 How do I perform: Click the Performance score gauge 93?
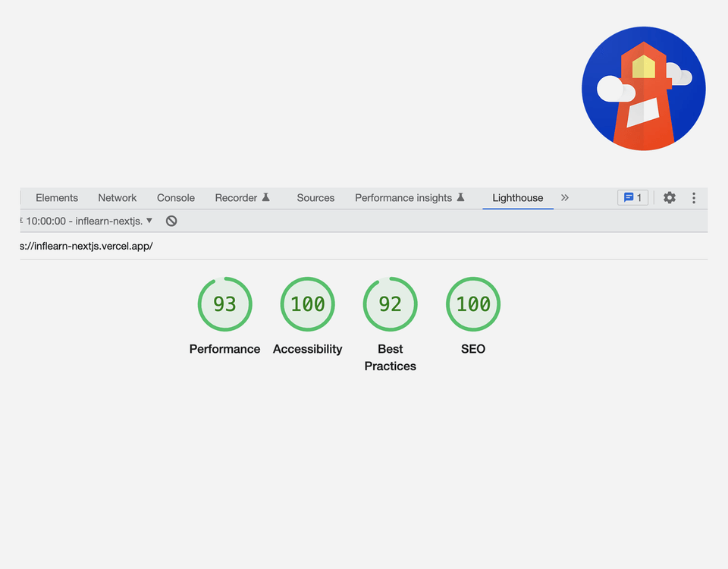click(x=224, y=304)
